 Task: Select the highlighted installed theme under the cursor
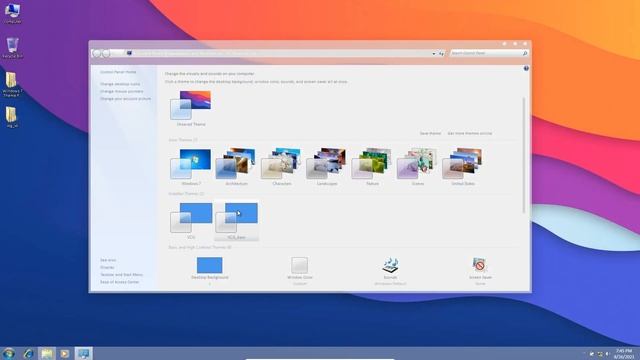[x=237, y=220]
